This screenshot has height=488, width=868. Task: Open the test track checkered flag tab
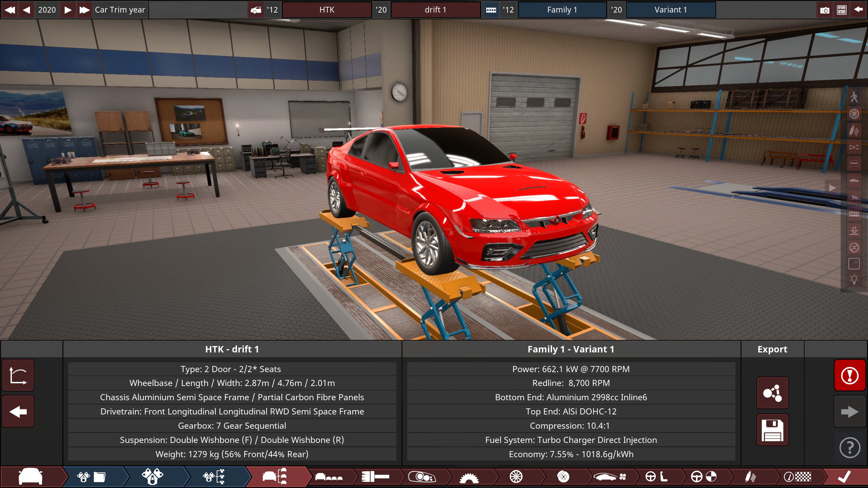[x=797, y=477]
